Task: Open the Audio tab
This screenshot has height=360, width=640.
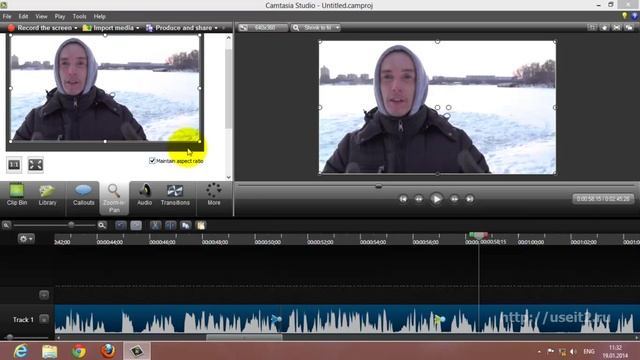Action: coord(144,195)
